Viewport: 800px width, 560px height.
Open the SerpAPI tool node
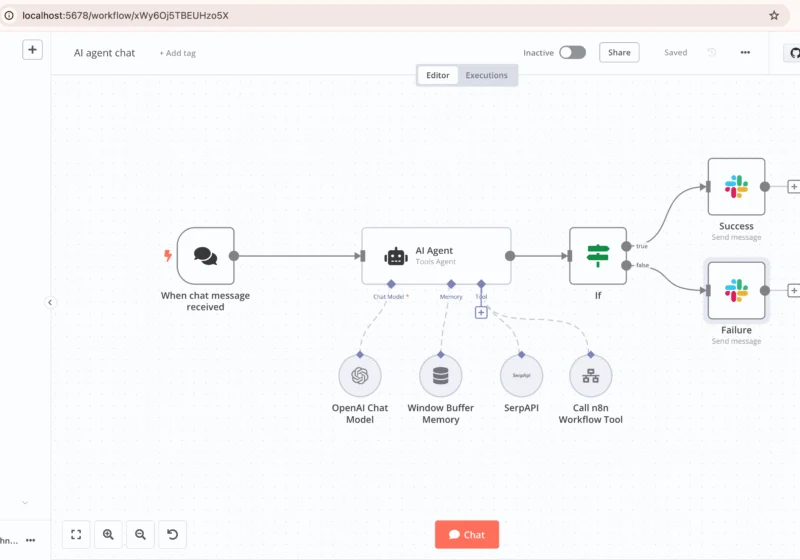pos(521,376)
